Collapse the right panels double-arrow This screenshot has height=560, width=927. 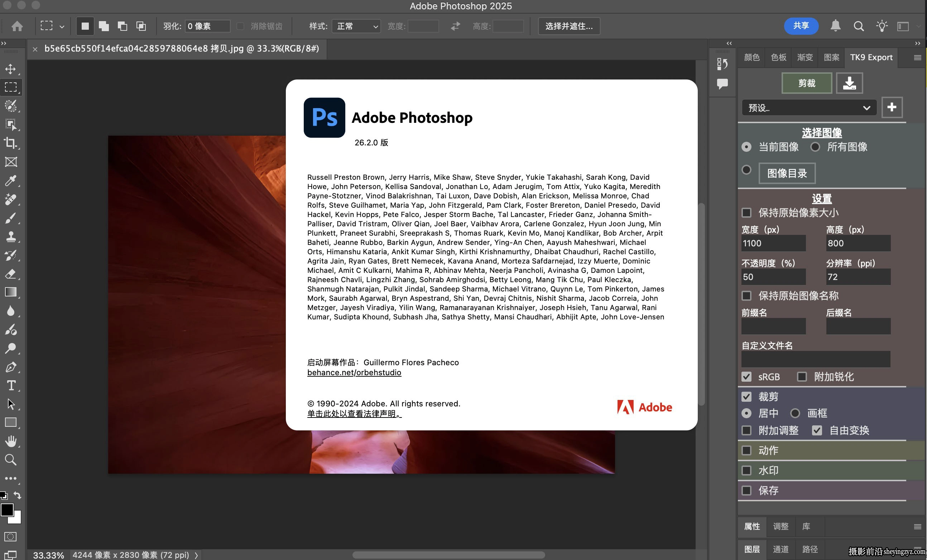(918, 43)
